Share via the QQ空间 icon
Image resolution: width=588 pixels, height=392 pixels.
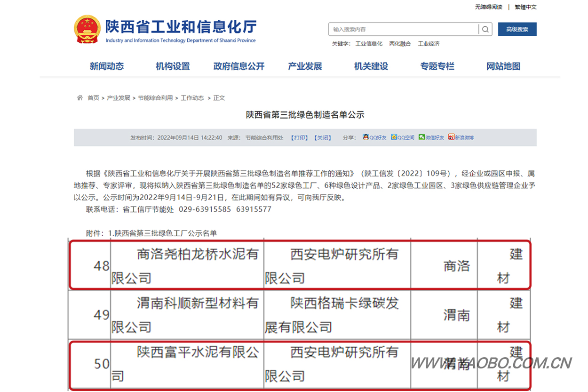pos(394,137)
